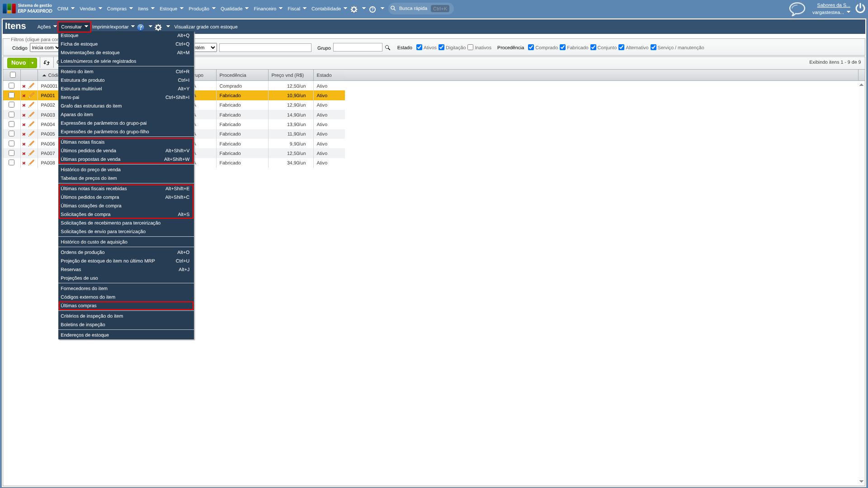Viewport: 868px width, 488px height.
Task: Choose 'Ficha de estoque' menu entry
Action: pyautogui.click(x=125, y=44)
